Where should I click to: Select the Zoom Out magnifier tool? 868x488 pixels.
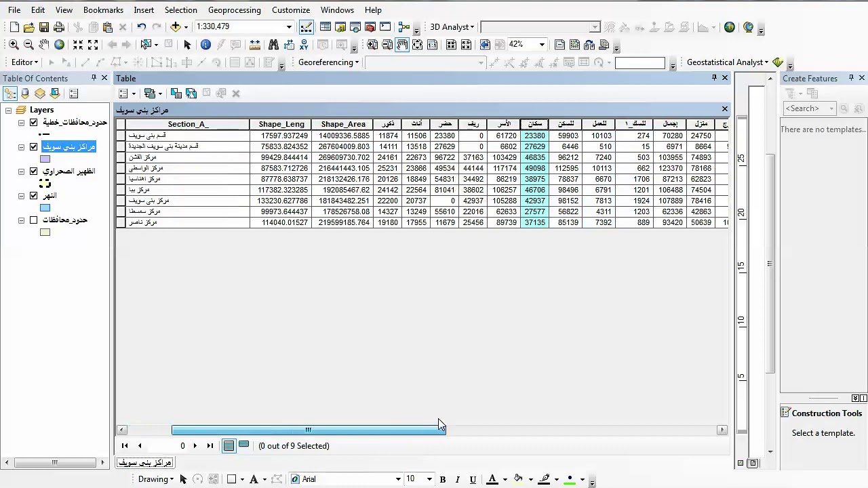point(28,45)
